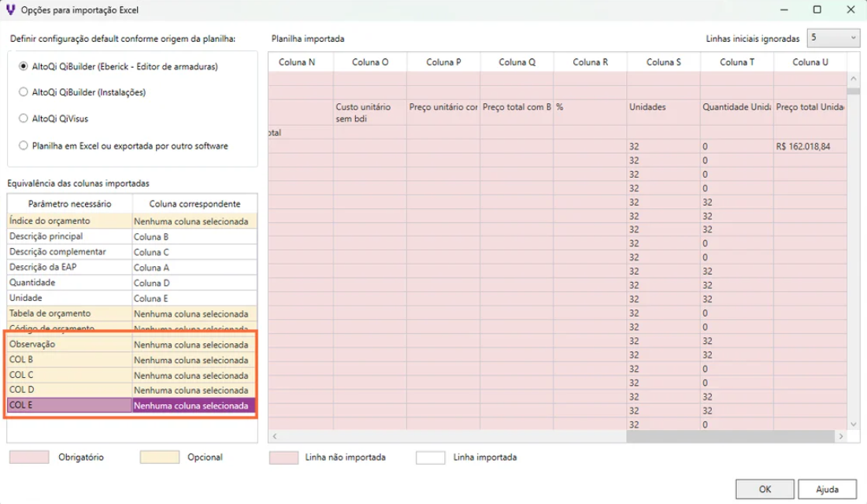Click the Obrigatório pink legend swatch

point(28,458)
